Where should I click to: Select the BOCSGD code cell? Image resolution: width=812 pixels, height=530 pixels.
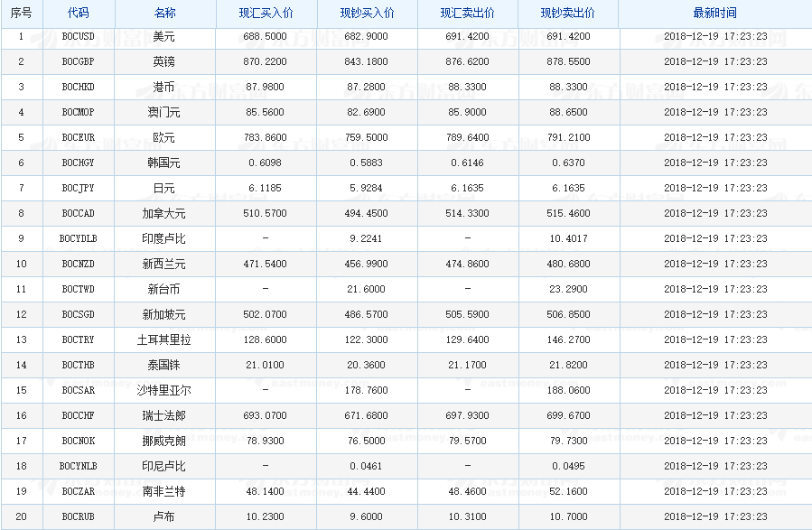[79, 315]
